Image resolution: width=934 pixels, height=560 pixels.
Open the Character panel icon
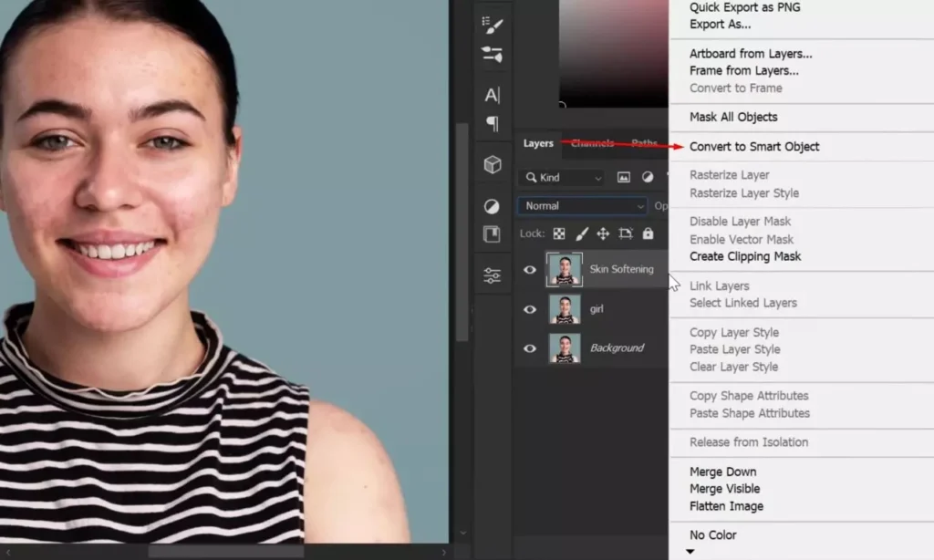493,95
